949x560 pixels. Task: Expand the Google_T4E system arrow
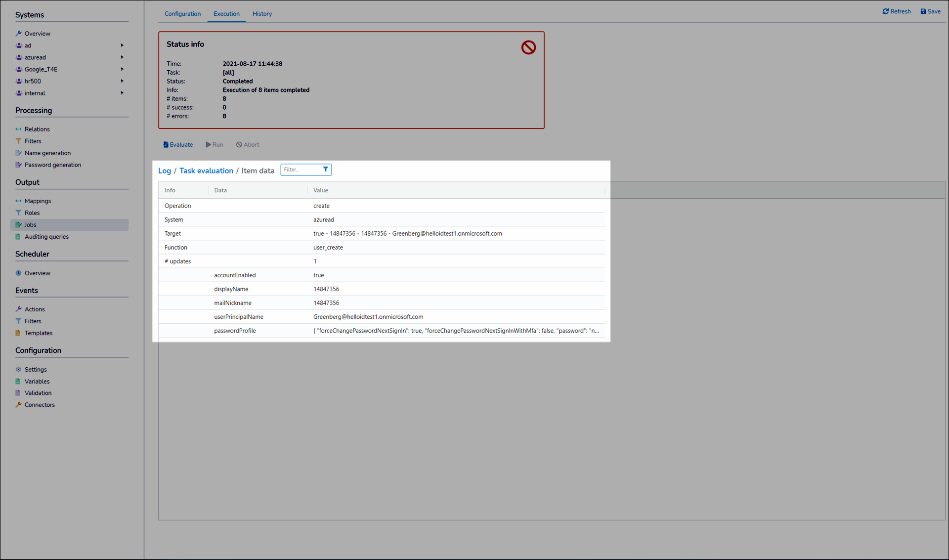point(122,69)
